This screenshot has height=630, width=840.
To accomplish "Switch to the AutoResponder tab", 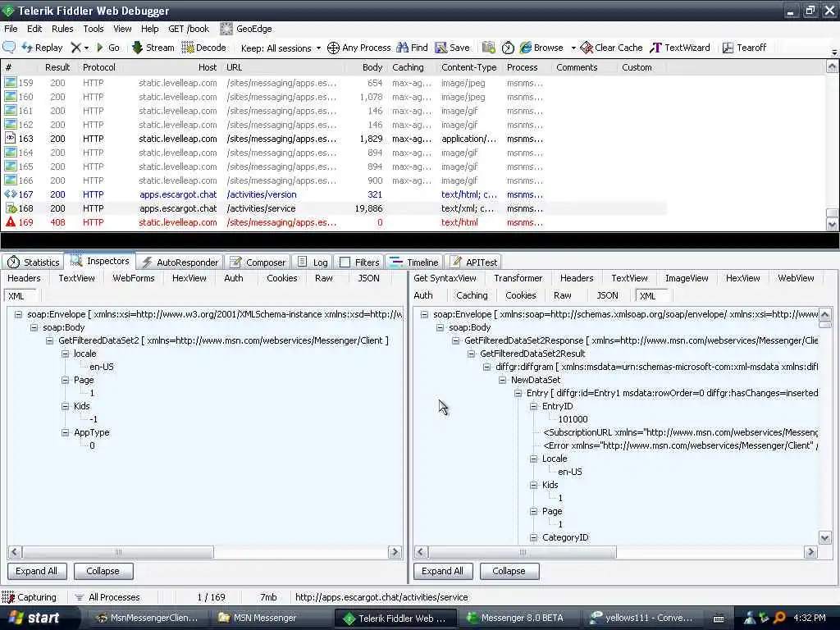I will [180, 262].
